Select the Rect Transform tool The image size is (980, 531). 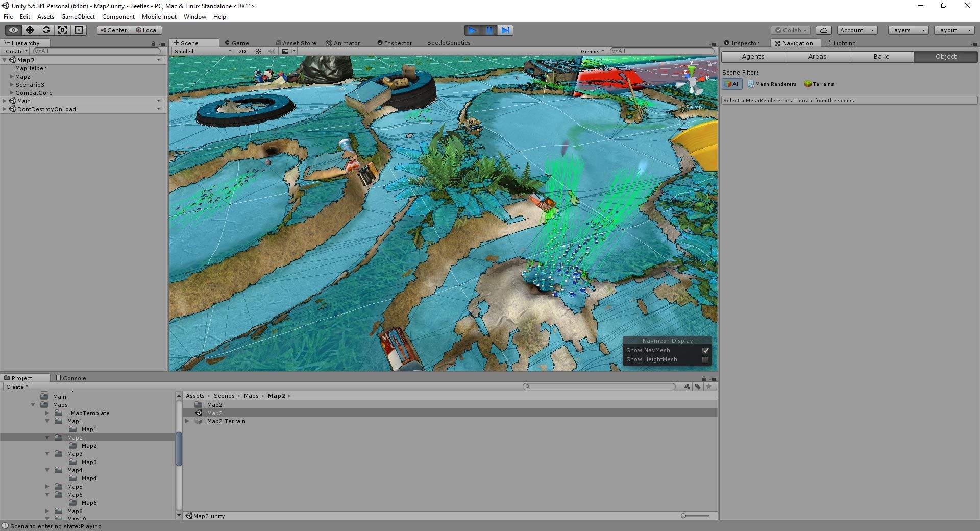pyautogui.click(x=79, y=30)
